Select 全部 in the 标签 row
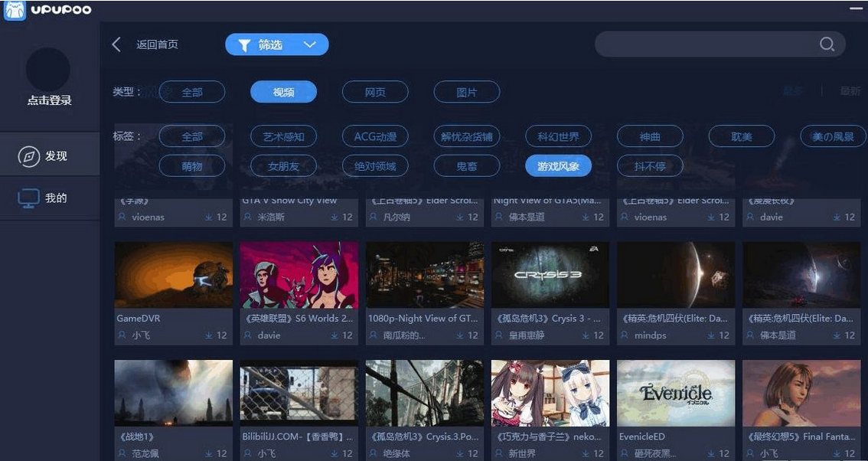This screenshot has height=461, width=868. (x=192, y=136)
